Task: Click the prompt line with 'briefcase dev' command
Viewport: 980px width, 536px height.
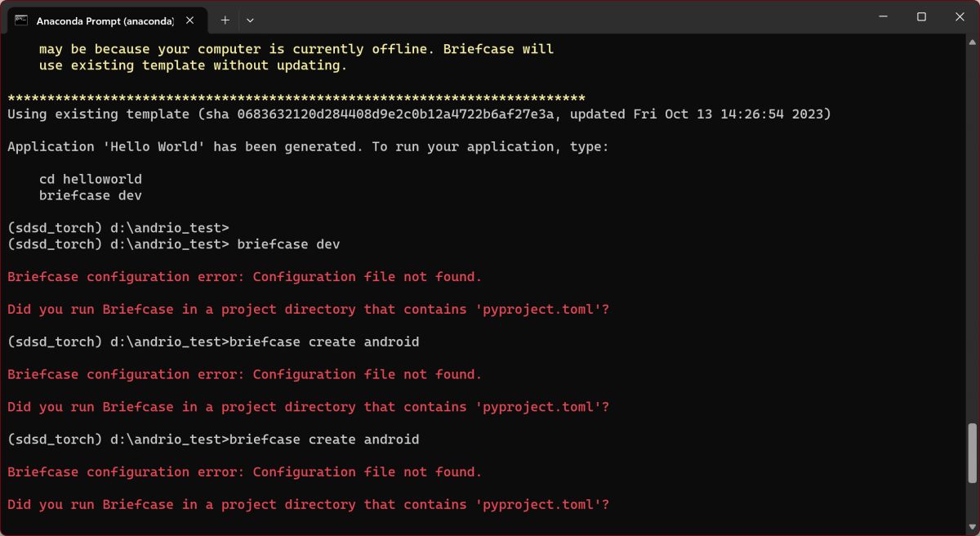Action: [173, 243]
